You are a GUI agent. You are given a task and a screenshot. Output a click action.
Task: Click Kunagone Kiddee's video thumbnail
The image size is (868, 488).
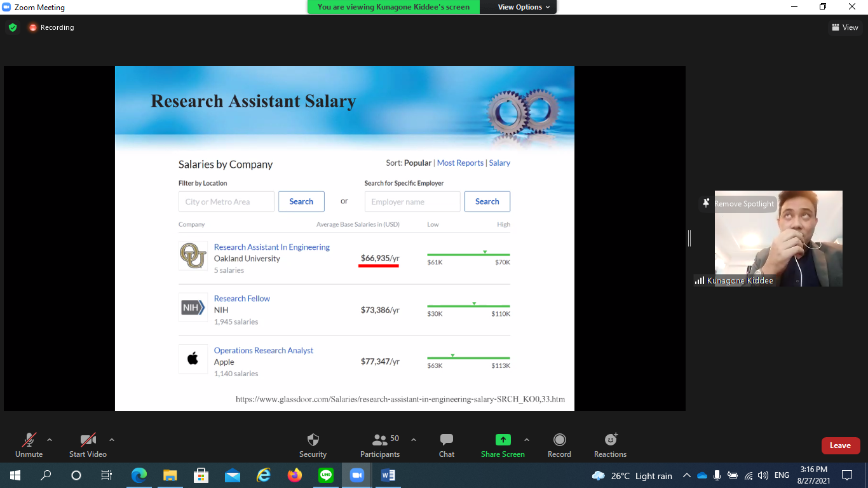(778, 238)
